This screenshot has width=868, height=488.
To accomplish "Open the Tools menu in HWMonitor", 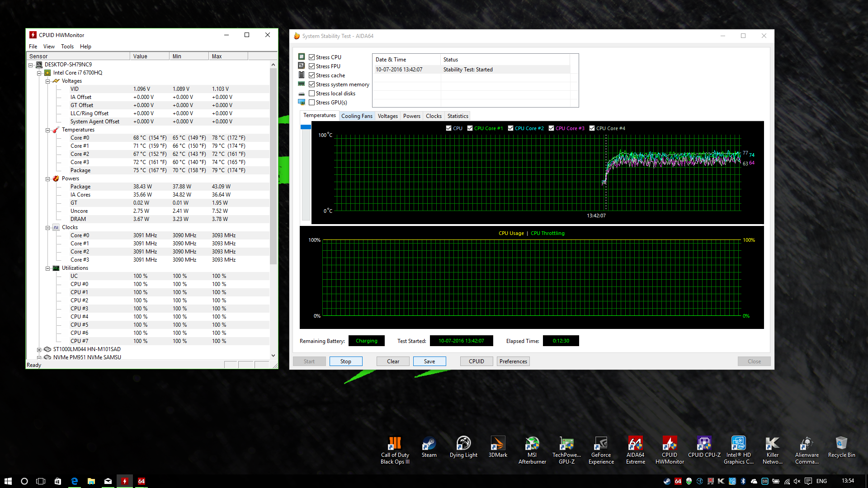I will pyautogui.click(x=67, y=47).
